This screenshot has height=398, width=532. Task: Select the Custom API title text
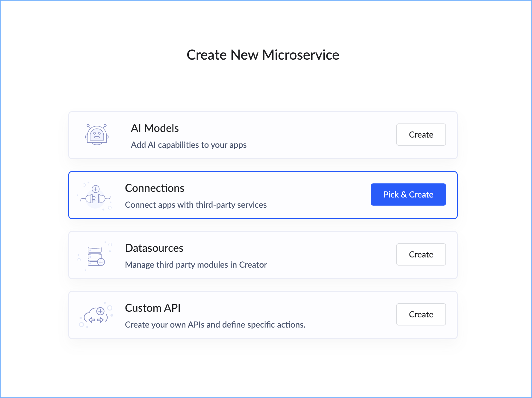click(152, 308)
